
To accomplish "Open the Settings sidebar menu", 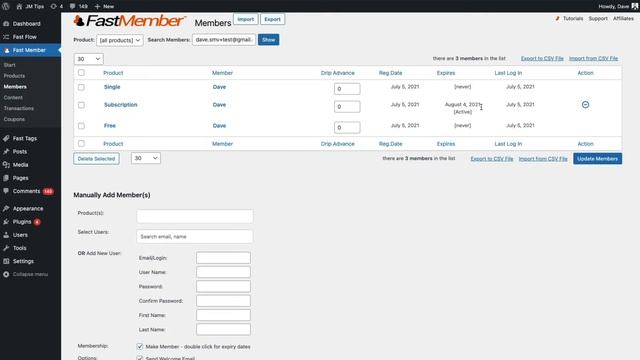I will click(23, 261).
